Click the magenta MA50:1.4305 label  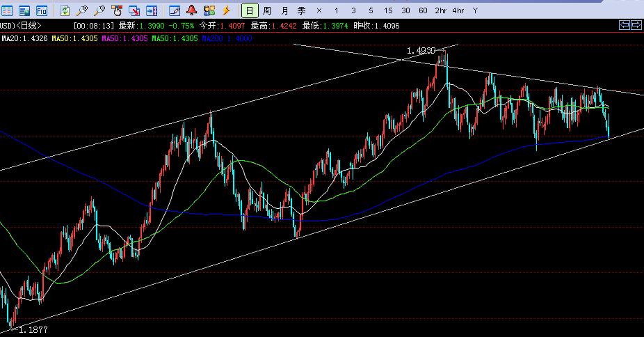(x=125, y=38)
